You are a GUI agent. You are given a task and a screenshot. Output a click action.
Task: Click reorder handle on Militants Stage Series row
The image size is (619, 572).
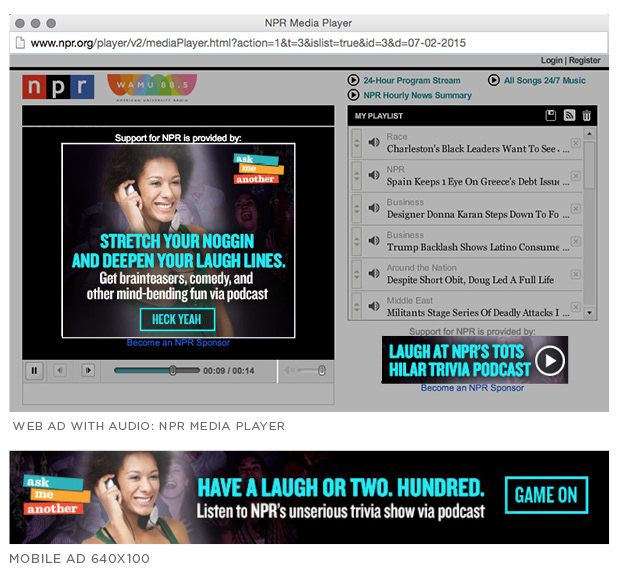356,306
